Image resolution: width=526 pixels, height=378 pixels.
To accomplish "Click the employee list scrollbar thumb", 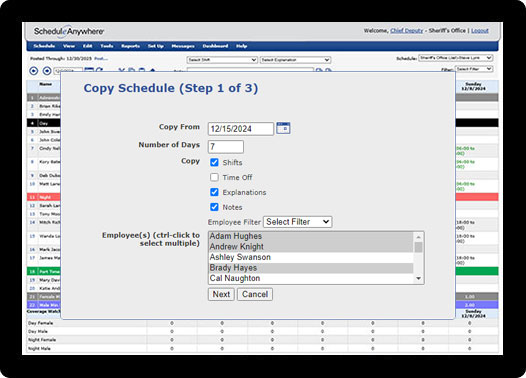I will [x=418, y=247].
